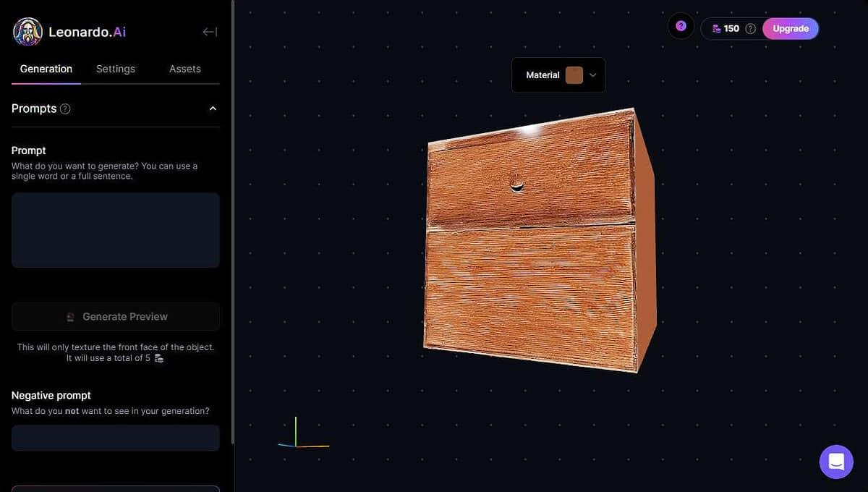
Task: Click the Negative prompt input field
Action: tap(115, 437)
